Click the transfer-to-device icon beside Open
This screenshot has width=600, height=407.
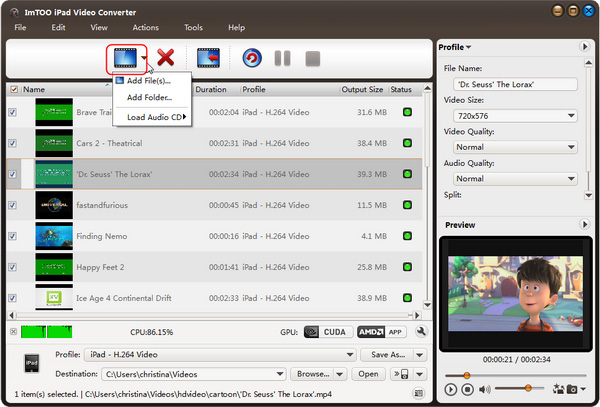(x=401, y=374)
